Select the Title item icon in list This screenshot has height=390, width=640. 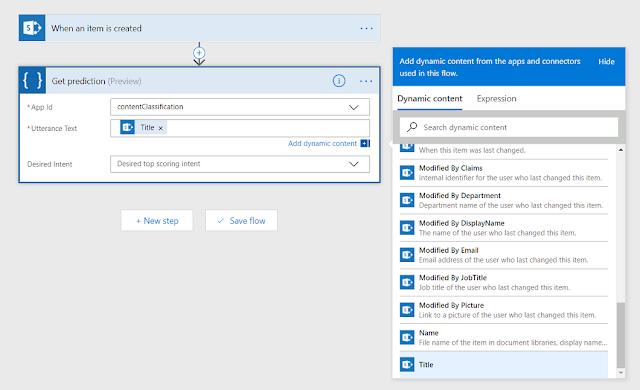pos(407,364)
